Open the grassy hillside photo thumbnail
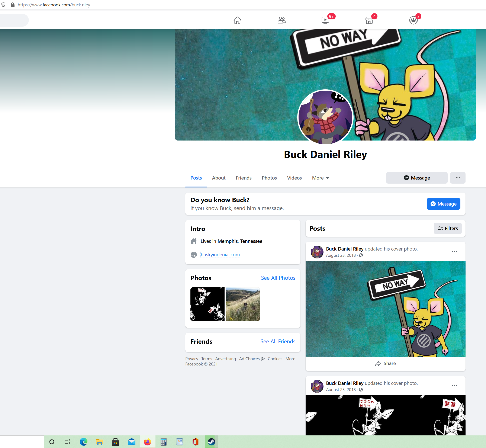The height and width of the screenshot is (448, 486). [x=243, y=304]
